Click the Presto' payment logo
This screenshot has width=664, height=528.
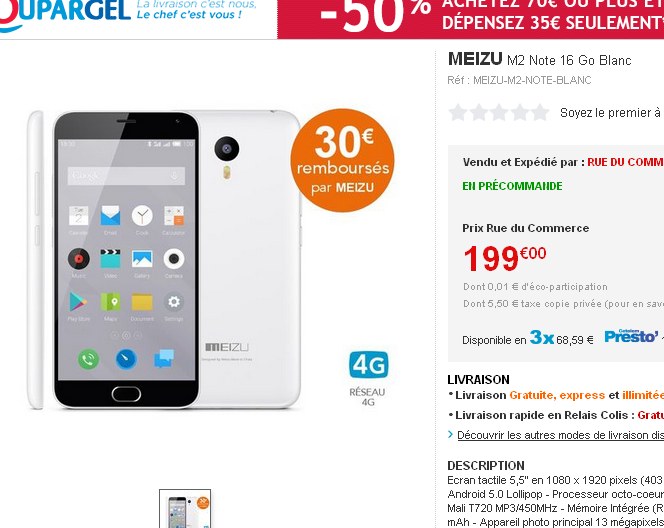pos(631,337)
